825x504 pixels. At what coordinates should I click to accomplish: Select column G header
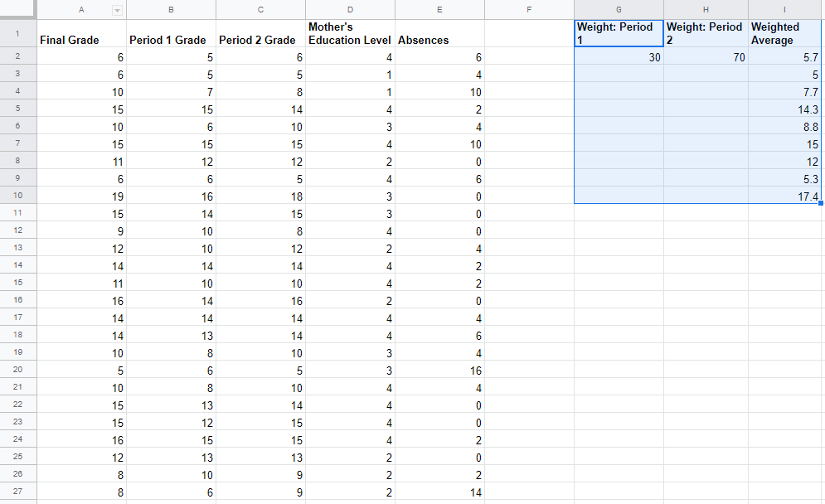619,9
